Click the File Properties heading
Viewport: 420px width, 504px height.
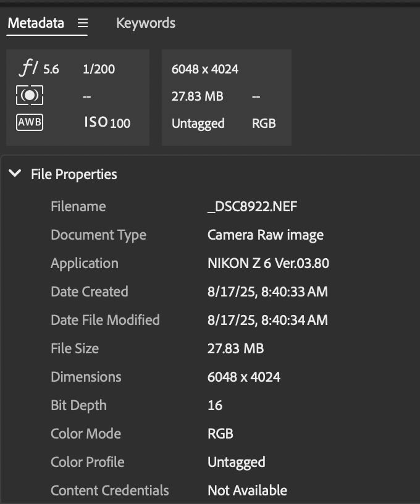tap(74, 174)
